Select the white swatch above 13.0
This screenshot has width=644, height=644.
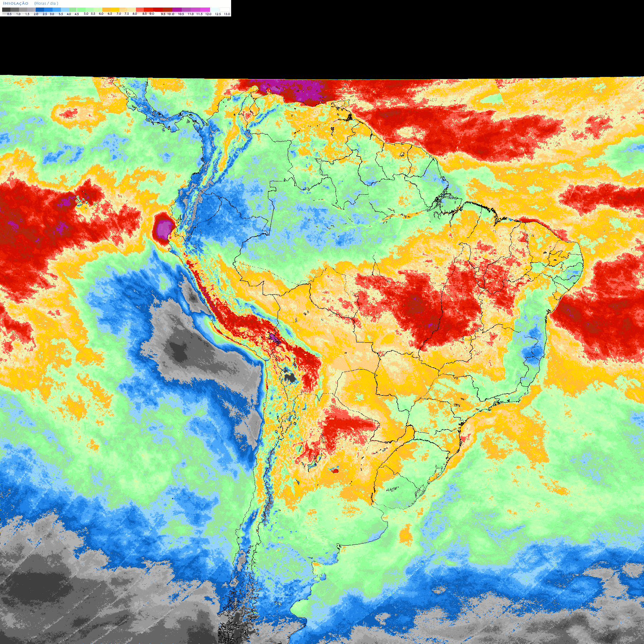tap(225, 10)
